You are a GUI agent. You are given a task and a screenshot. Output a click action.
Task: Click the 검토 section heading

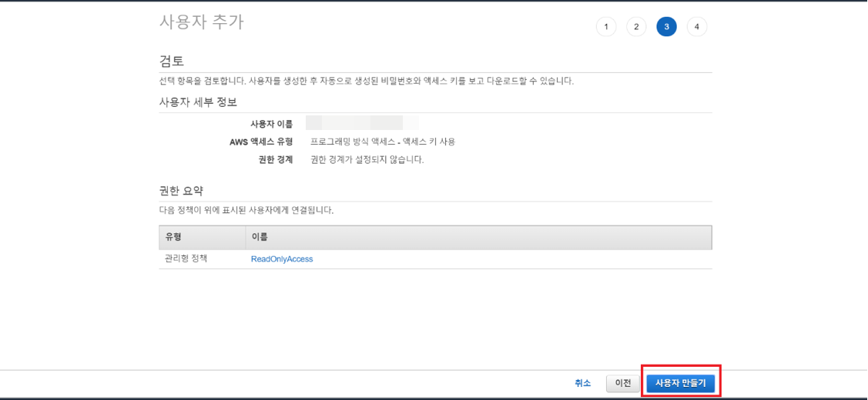pyautogui.click(x=172, y=61)
